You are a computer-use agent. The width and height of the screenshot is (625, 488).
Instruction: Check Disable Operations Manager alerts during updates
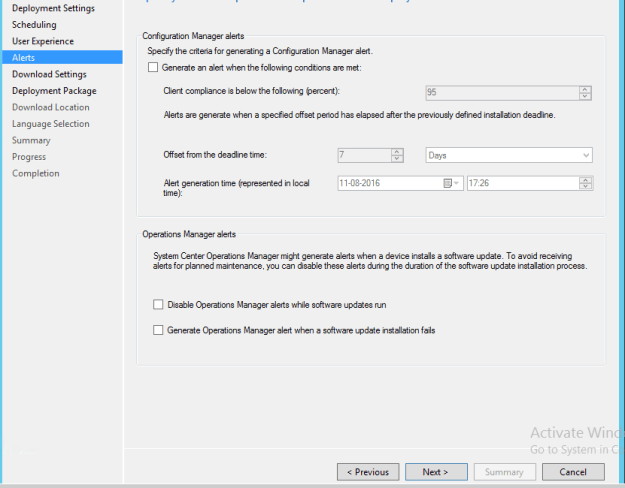[158, 305]
